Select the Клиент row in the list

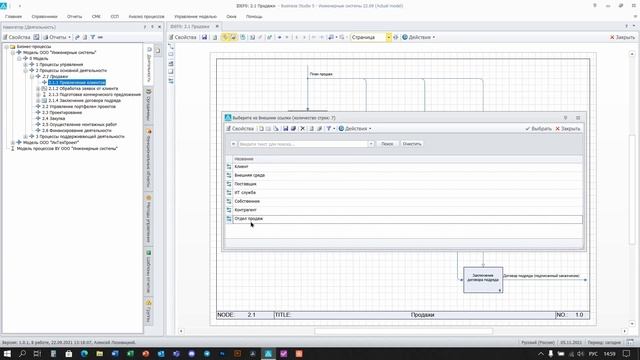pos(404,167)
